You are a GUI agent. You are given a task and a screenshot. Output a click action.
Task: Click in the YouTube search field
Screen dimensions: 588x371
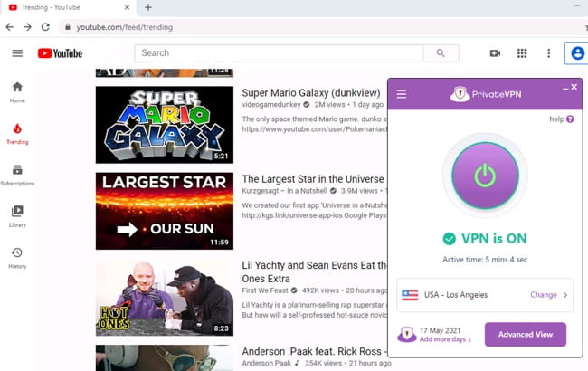pyautogui.click(x=279, y=53)
